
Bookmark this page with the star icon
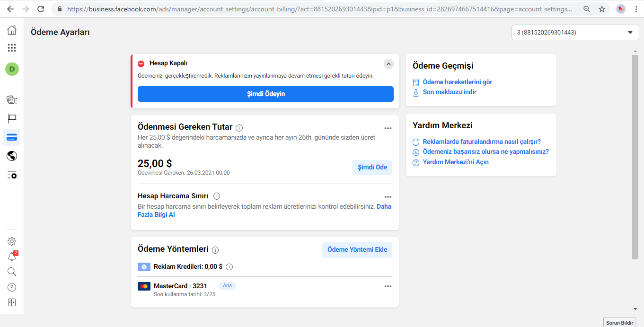[602, 9]
